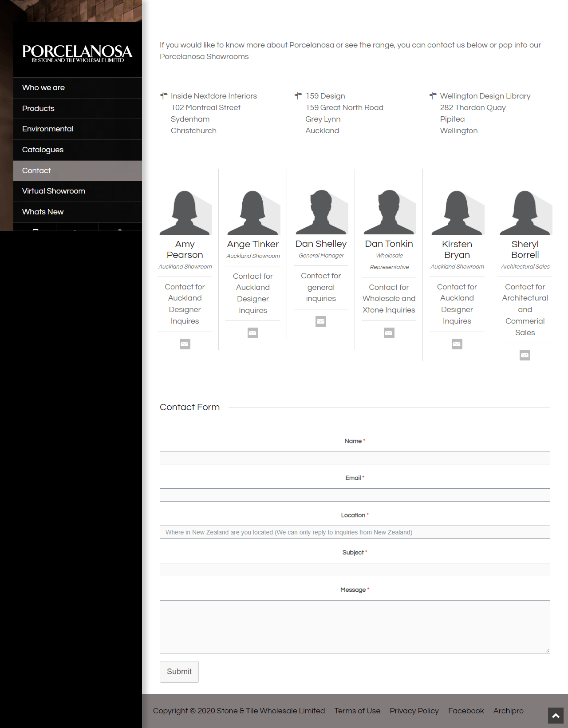Click signpost icon beside 159 Design
Screen dimensions: 568x728
point(298,95)
